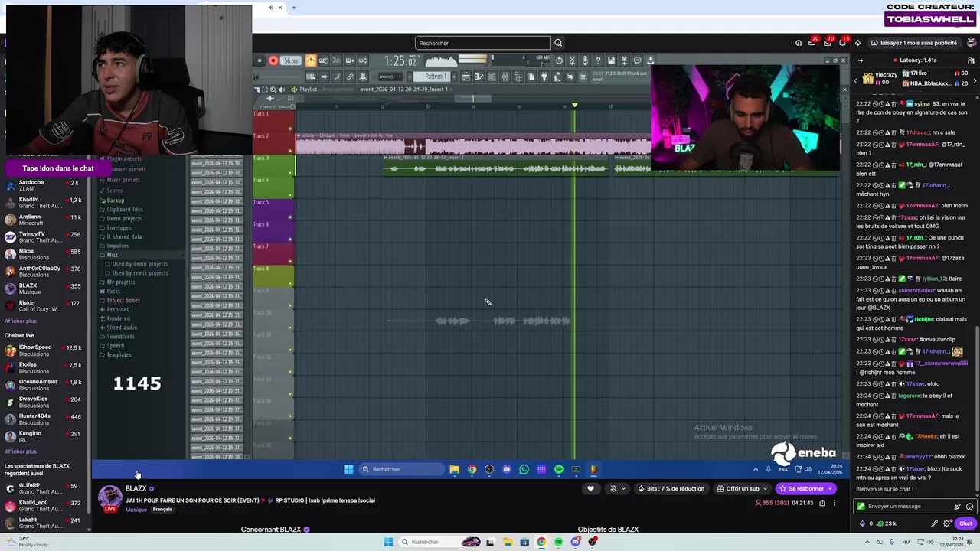Open the stream share icon
This screenshot has height=551, width=980.
822,503
